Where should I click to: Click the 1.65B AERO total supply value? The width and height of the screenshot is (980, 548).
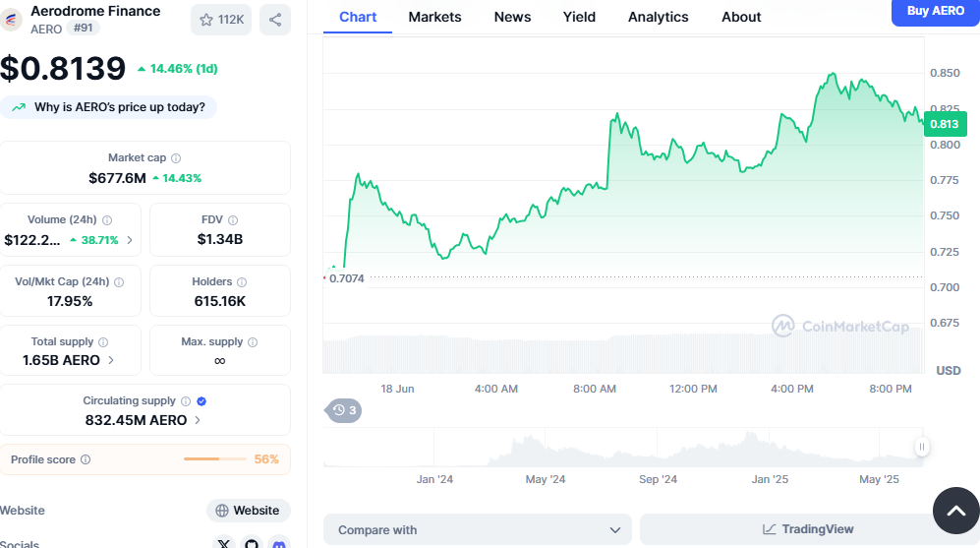click(61, 360)
